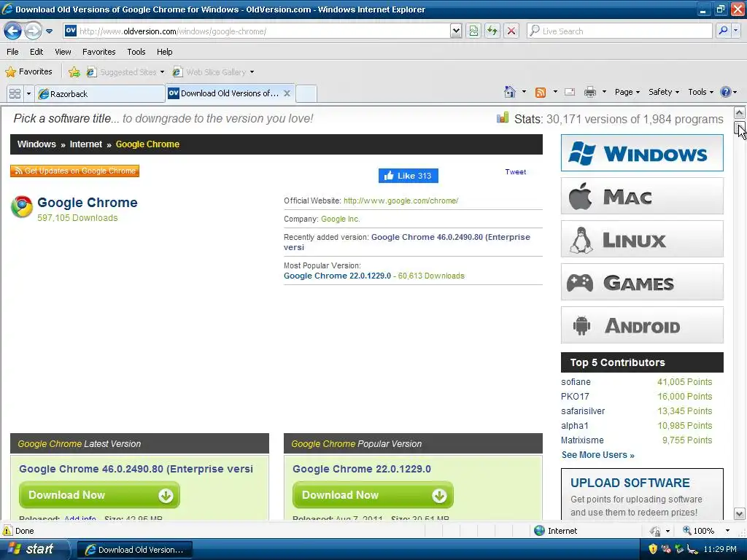Click the Facebook Like 313 button
This screenshot has width=747, height=560.
pos(409,176)
